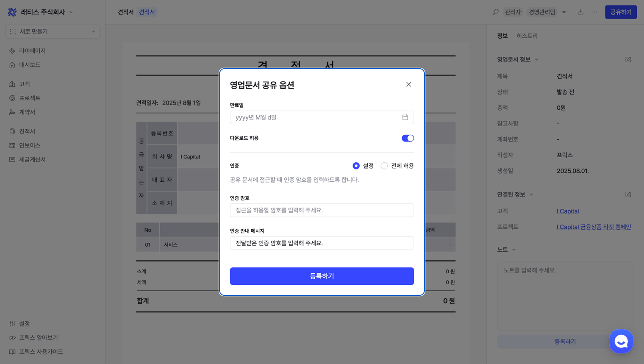Image resolution: width=644 pixels, height=364 pixels.
Task: Click the 래티스 주식회사 logo icon
Action: (x=12, y=12)
